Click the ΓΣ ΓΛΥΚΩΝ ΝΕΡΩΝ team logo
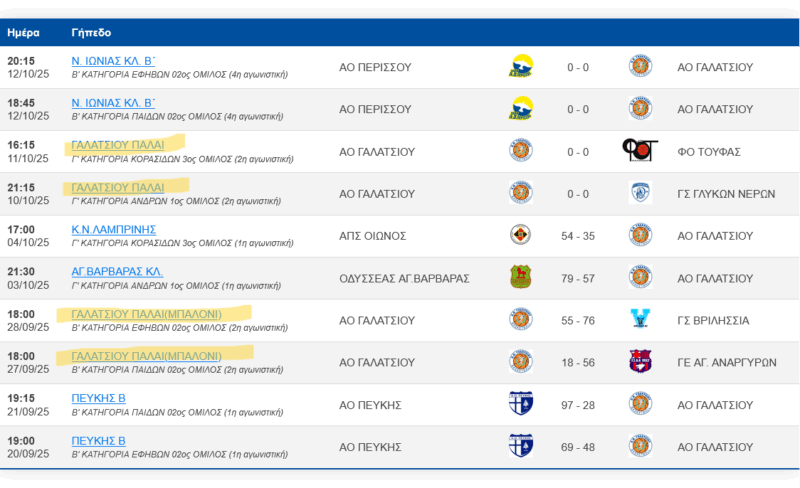 pyautogui.click(x=639, y=193)
